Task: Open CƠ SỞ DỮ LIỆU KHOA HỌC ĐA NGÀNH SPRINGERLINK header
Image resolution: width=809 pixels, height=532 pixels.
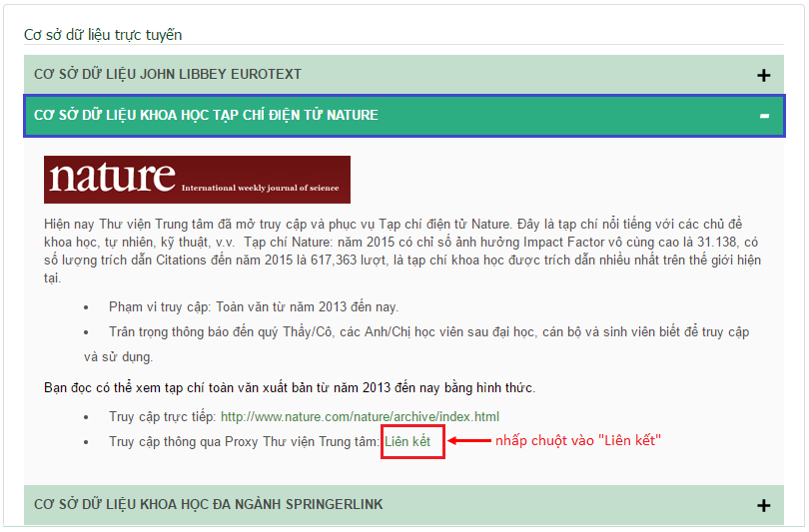Action: coord(404,505)
